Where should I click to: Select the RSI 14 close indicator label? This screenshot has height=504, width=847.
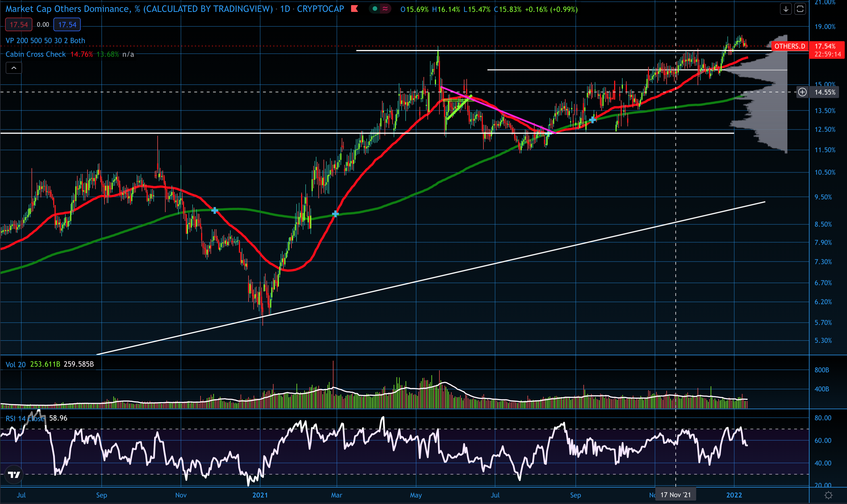click(x=25, y=418)
